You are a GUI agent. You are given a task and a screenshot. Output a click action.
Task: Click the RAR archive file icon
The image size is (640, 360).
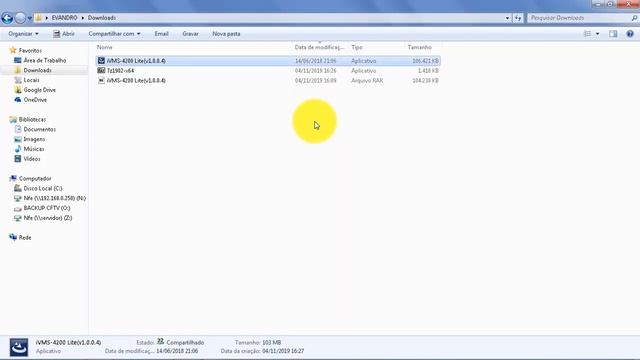[x=101, y=80]
